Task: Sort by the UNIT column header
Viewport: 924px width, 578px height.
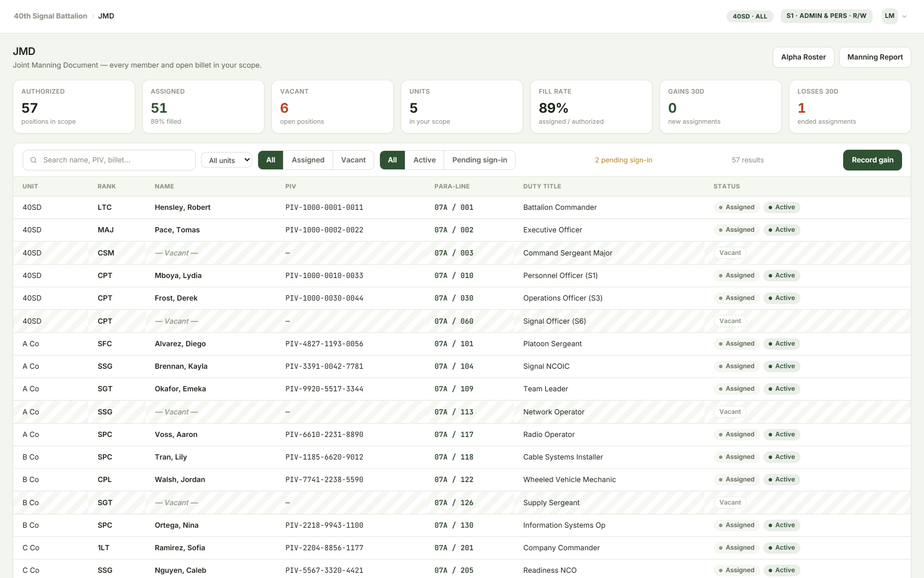Action: (31, 187)
